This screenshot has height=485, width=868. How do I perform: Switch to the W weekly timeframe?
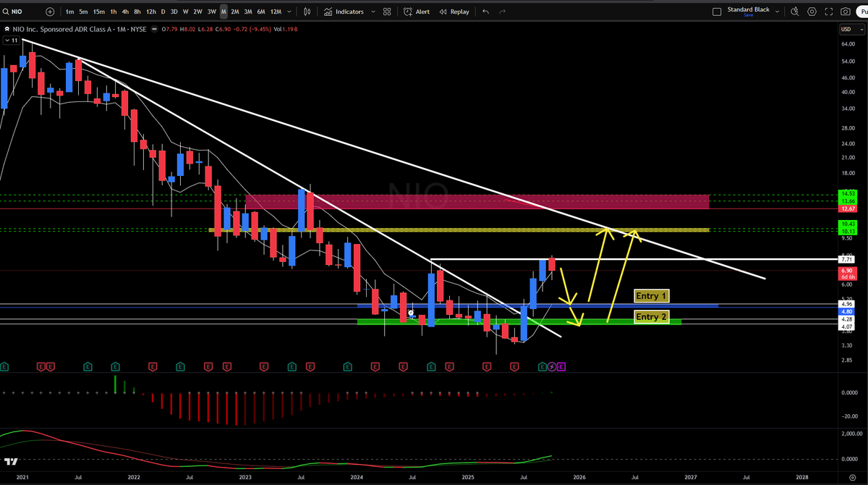pos(186,12)
